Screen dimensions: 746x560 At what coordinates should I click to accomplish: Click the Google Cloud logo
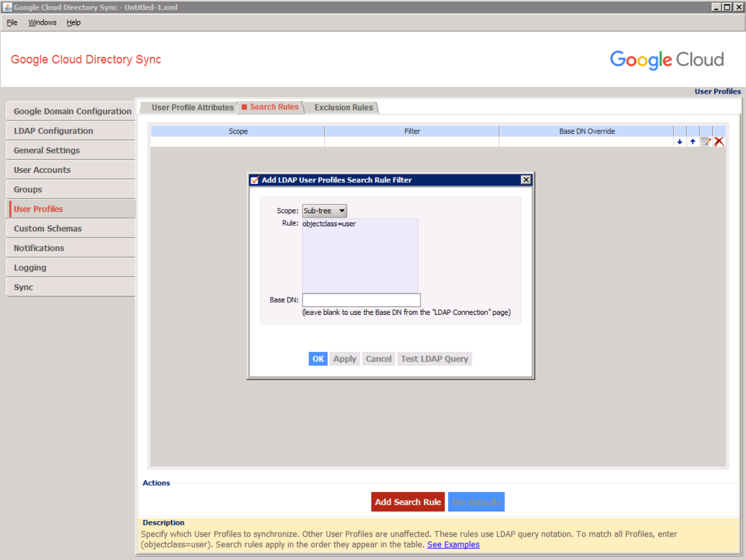click(666, 59)
